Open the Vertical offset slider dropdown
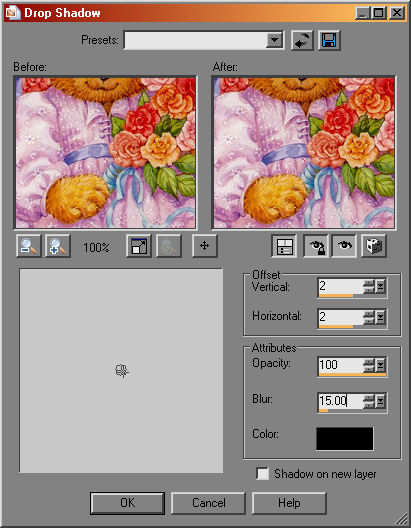The image size is (411, 528). pos(380,287)
